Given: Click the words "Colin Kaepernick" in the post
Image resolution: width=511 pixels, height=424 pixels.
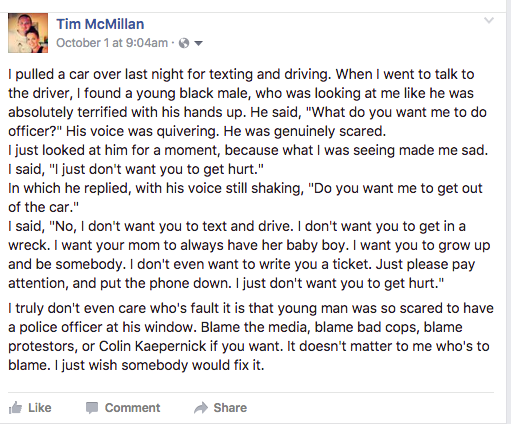Looking at the screenshot, I should 153,346.
